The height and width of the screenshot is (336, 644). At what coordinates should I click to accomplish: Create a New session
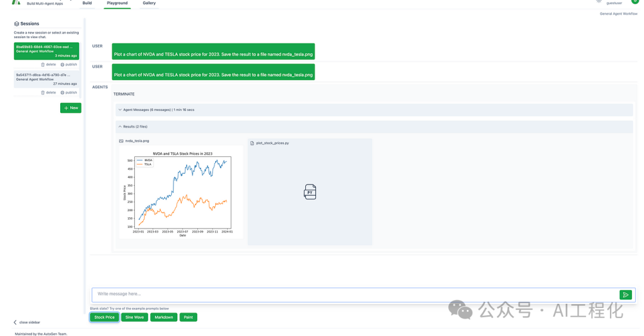[70, 108]
